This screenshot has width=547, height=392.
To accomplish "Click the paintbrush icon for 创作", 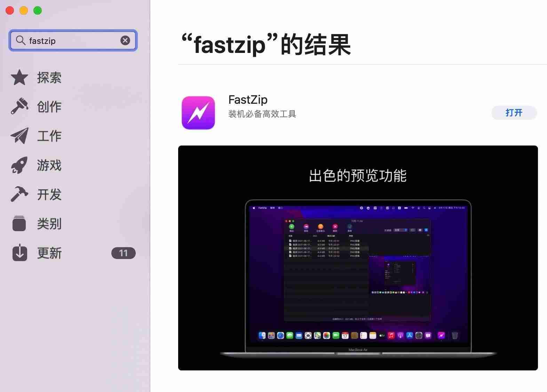I will (19, 106).
